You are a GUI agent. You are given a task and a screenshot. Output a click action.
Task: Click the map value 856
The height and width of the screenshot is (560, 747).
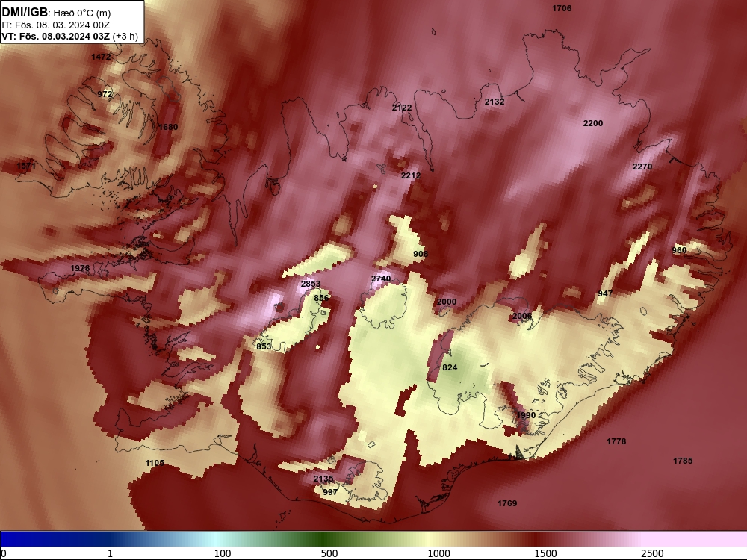pos(321,298)
